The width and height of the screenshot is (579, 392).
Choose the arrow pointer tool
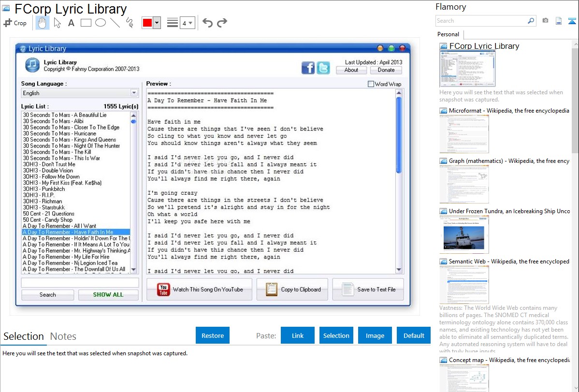pos(57,23)
